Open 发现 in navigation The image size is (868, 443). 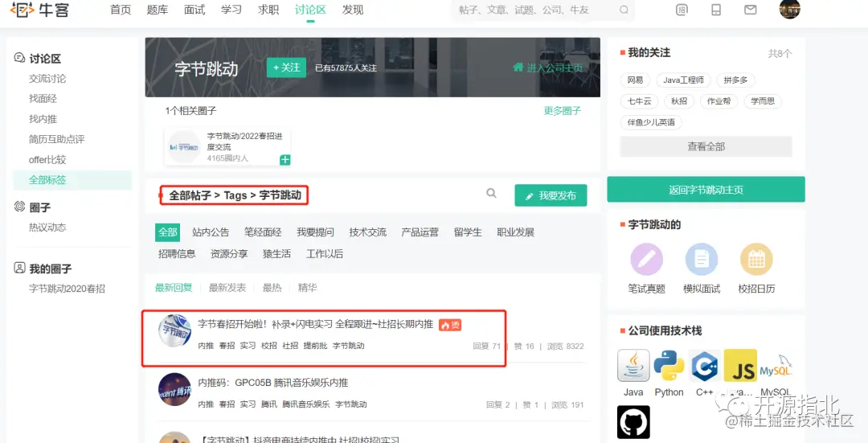[353, 10]
